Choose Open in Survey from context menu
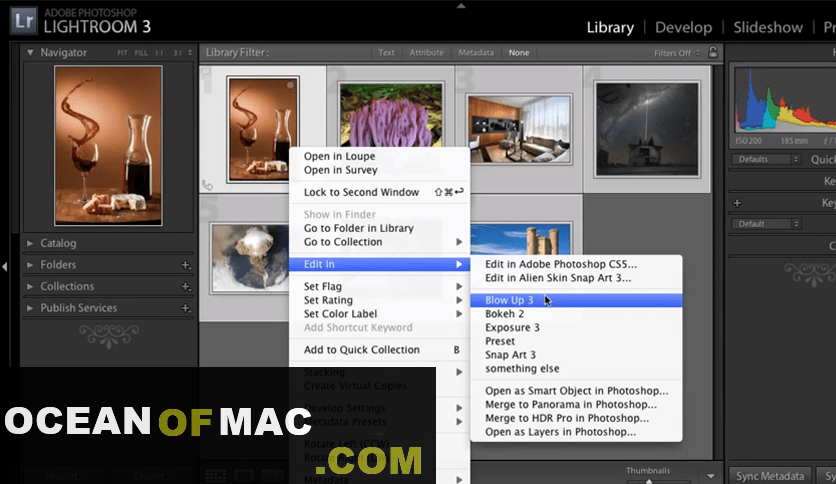 [379, 170]
